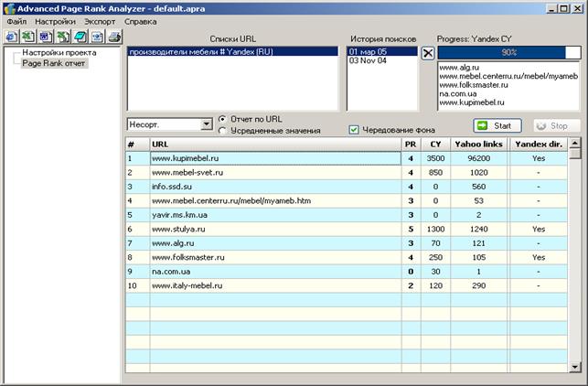588x386 pixels.
Task: Select the info.ssd.su table row
Action: [x=347, y=187]
